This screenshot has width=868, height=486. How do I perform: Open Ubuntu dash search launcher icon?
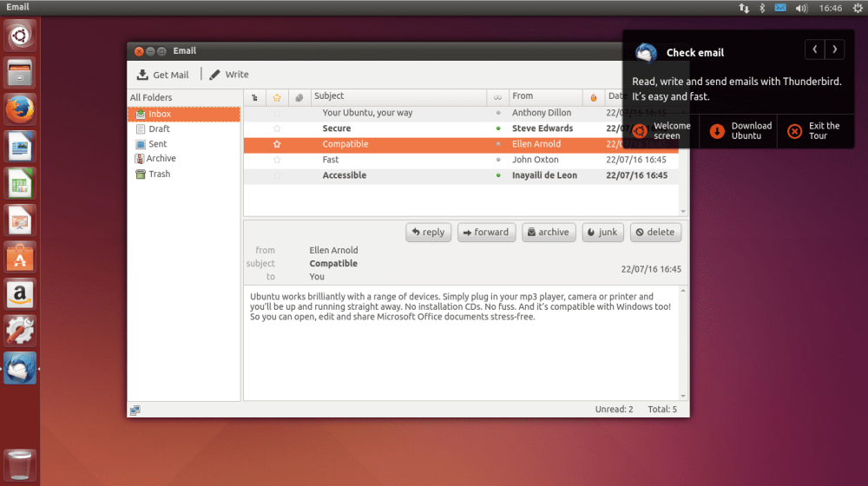(20, 36)
